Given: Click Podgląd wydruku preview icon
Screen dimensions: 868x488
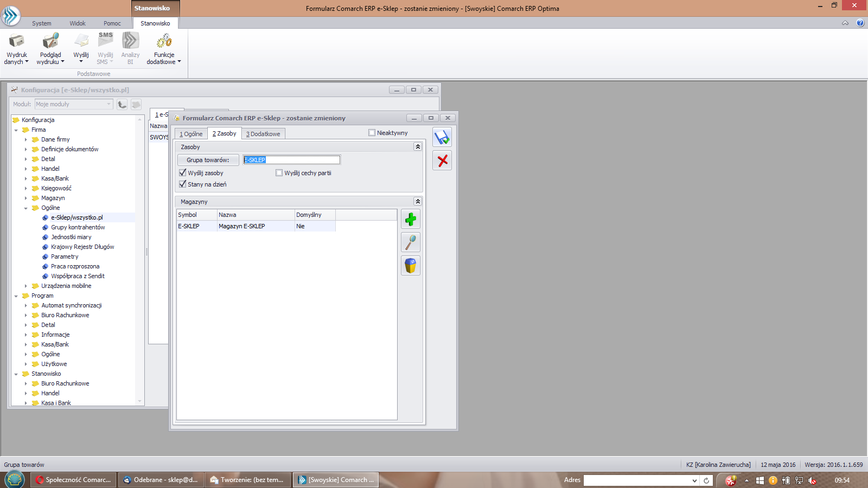Looking at the screenshot, I should (50, 41).
